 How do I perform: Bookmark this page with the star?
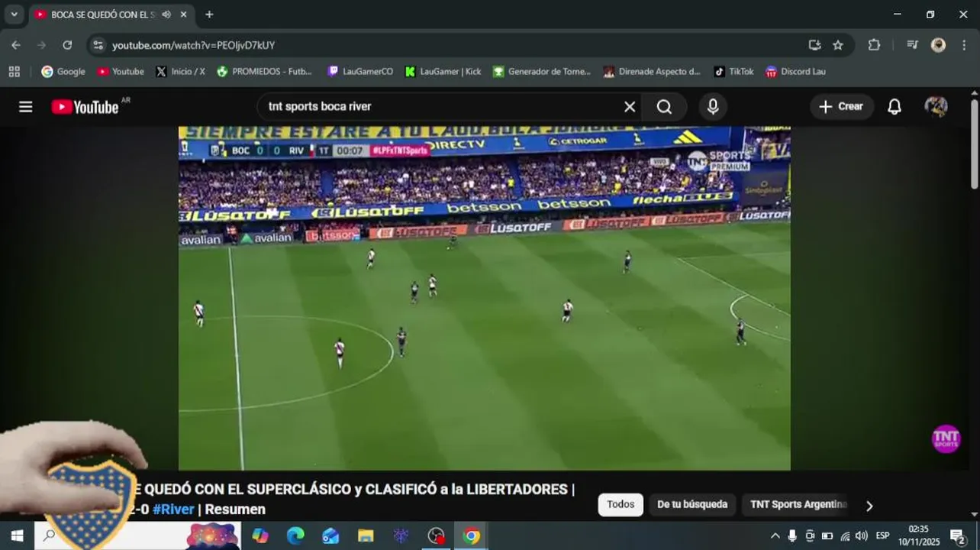coord(838,45)
